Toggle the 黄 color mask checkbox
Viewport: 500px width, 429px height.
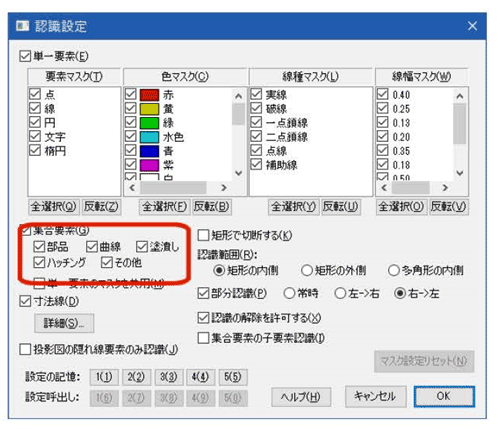pyautogui.click(x=130, y=109)
